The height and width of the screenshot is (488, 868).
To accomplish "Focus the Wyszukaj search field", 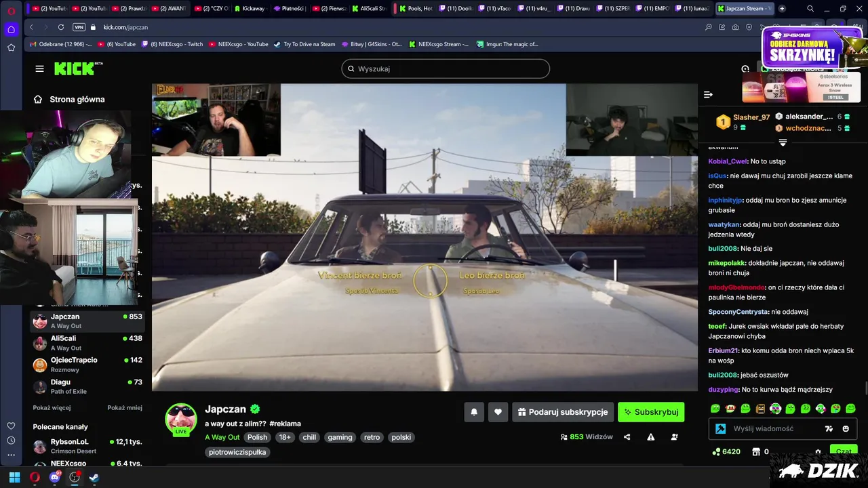I will (x=446, y=68).
